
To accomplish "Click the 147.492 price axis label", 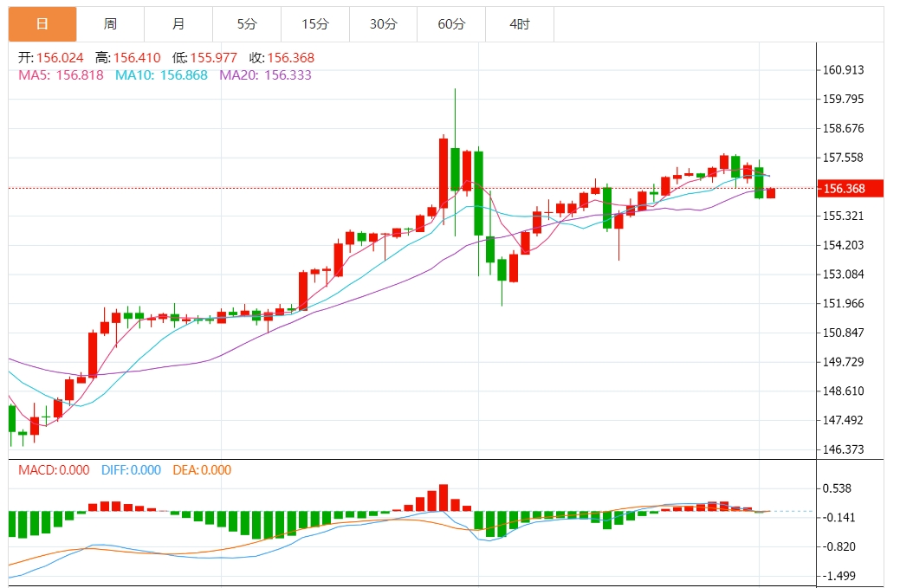I will (843, 421).
